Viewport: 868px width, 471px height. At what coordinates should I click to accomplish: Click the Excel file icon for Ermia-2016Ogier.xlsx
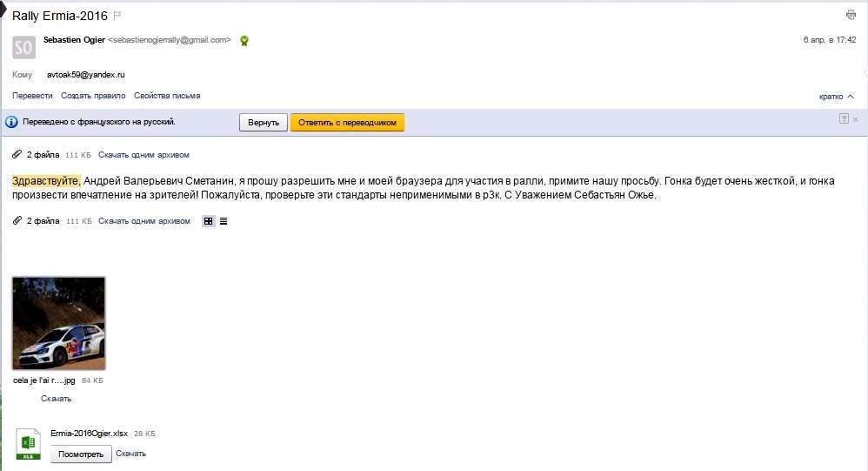29,443
